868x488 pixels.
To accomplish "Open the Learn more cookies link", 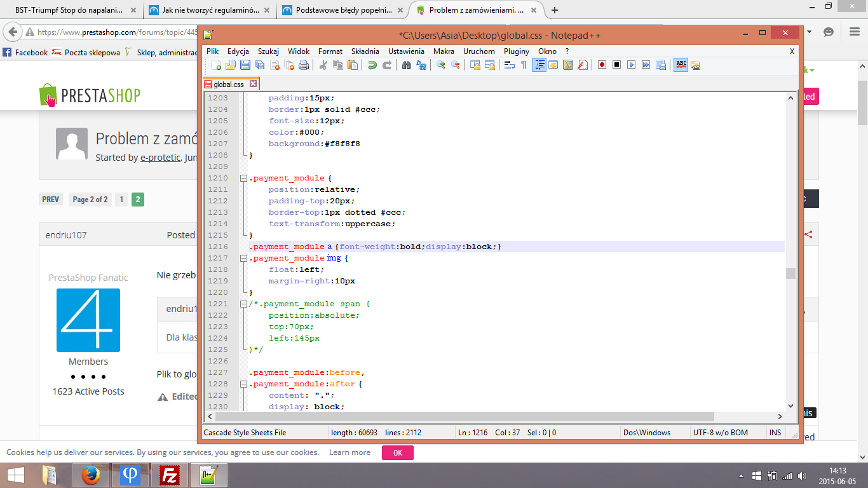I will 349,452.
